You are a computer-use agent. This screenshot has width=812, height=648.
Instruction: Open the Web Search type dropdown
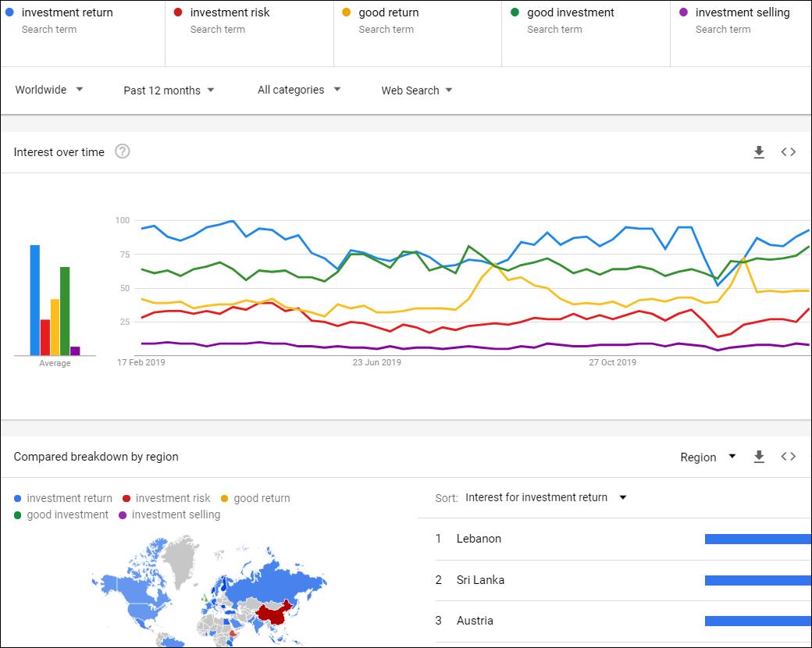pos(417,90)
